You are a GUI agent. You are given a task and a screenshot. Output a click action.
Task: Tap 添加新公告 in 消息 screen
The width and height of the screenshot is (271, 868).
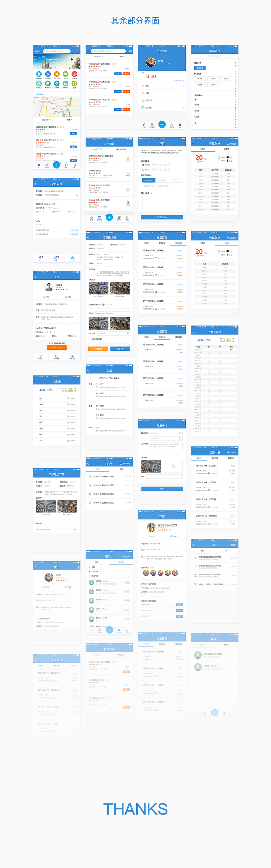pos(125,464)
